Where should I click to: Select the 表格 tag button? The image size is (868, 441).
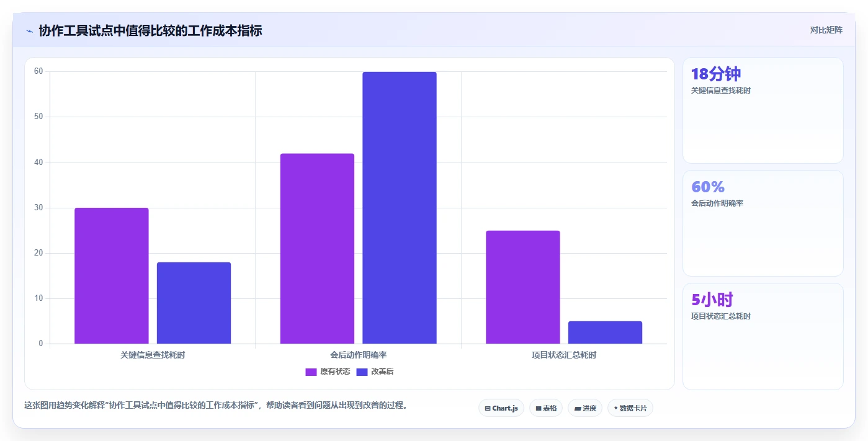tap(546, 408)
